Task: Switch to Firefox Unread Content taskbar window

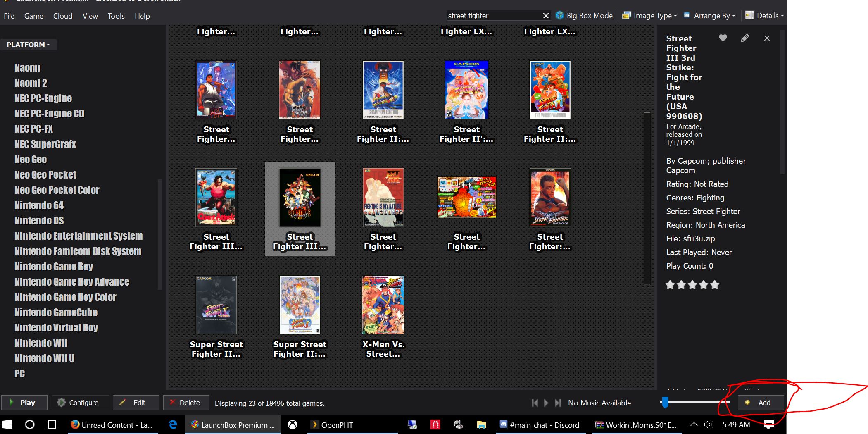Action: coord(112,425)
